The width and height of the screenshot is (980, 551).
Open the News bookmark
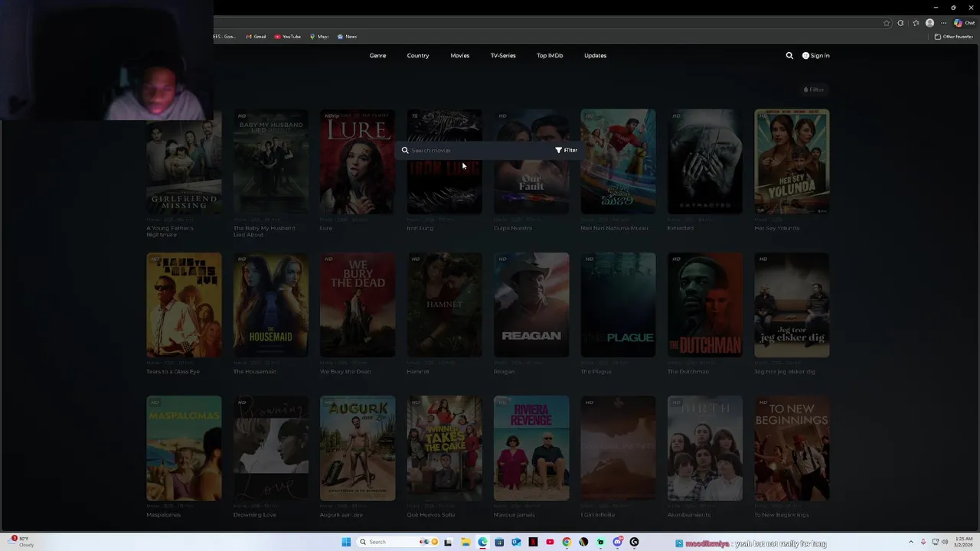(x=347, y=37)
